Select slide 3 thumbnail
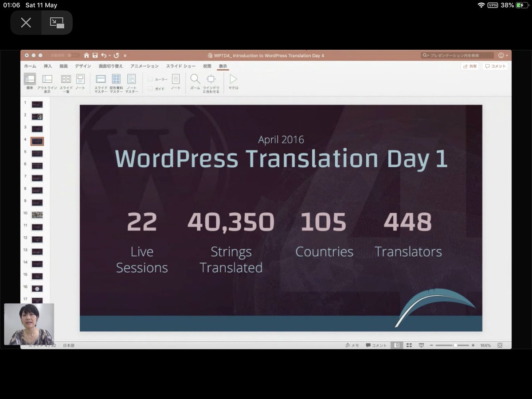 tap(37, 129)
